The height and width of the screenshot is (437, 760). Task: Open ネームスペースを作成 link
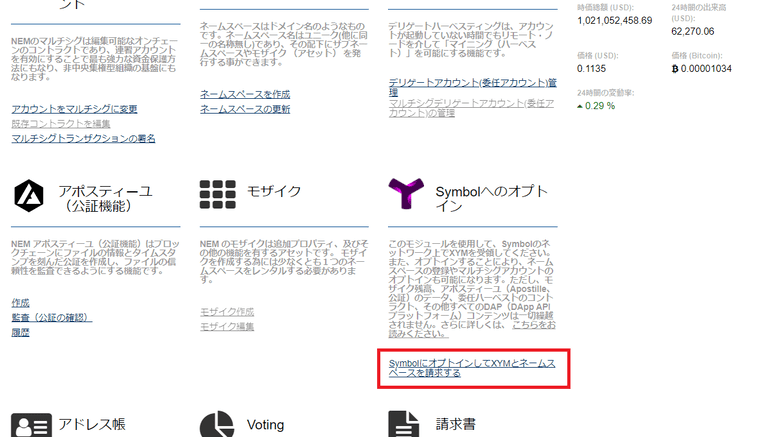click(245, 94)
